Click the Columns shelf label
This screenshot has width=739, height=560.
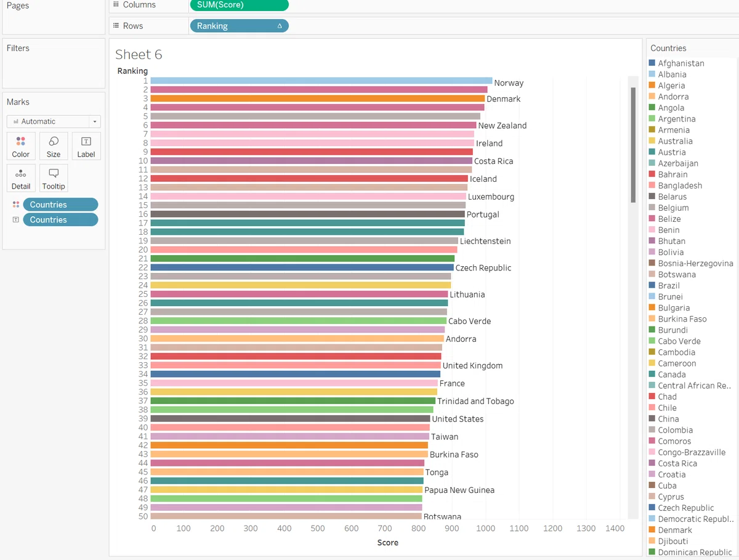tap(139, 5)
